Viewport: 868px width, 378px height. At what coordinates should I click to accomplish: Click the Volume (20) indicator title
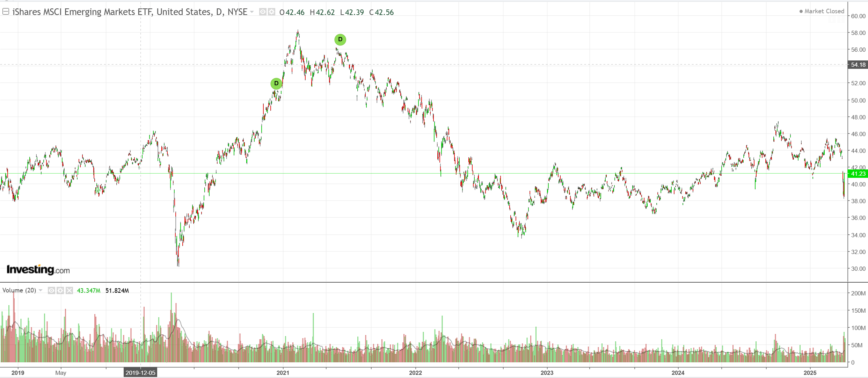[x=19, y=291]
